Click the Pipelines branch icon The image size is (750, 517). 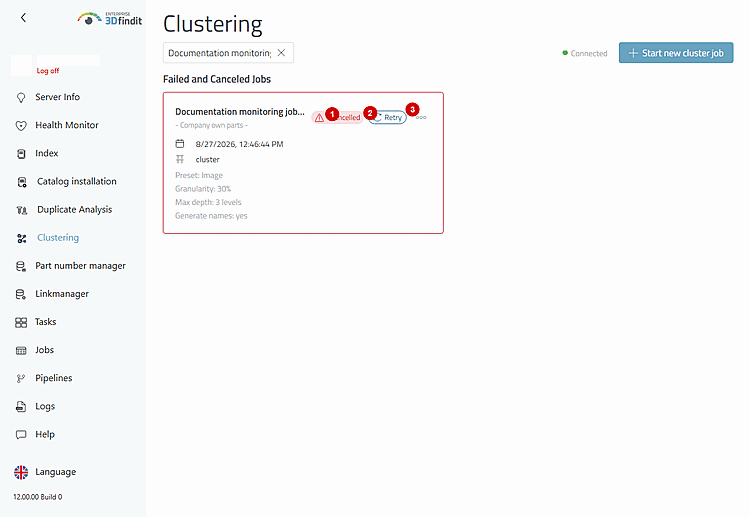(x=21, y=379)
